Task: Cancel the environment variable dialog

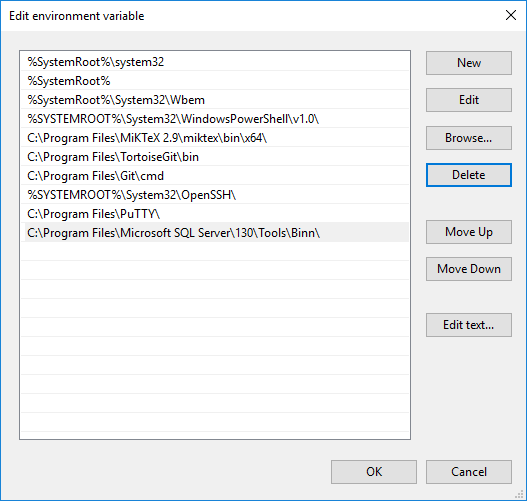Action: point(469,472)
